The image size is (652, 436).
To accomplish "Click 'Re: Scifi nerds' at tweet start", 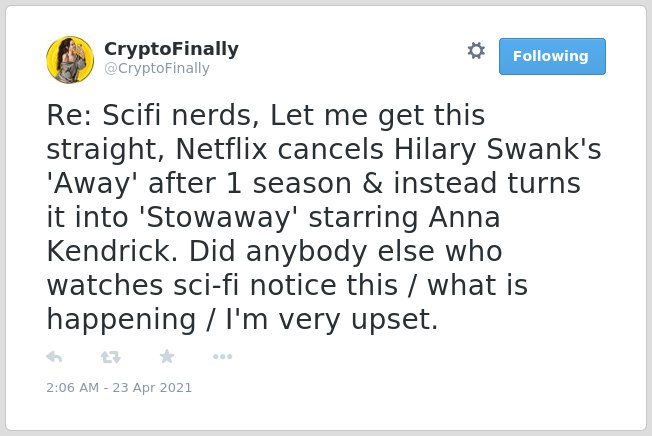I will 149,115.
